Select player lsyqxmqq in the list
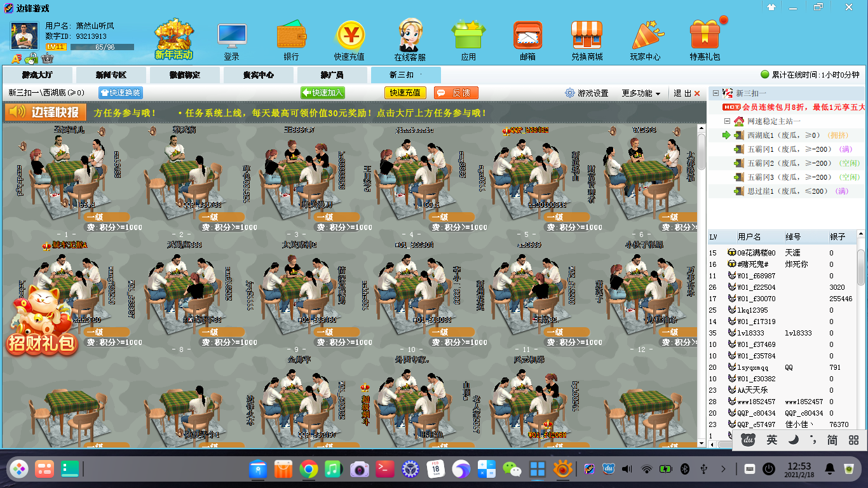The width and height of the screenshot is (868, 488). tap(782, 367)
